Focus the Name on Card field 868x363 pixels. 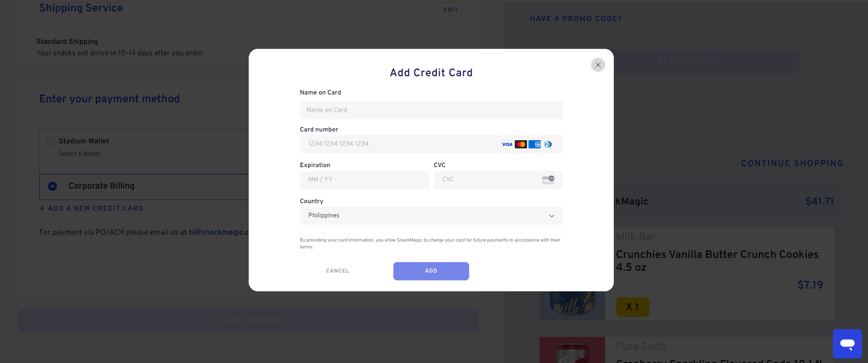click(x=431, y=110)
